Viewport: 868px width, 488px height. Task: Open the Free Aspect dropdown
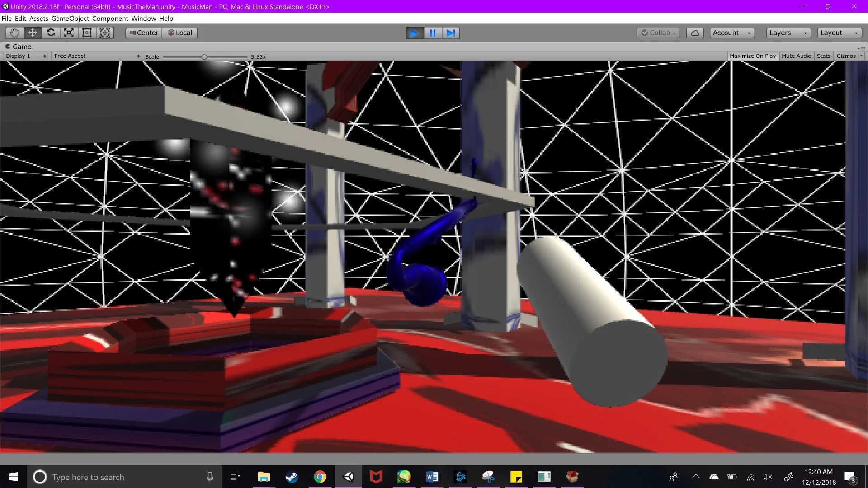click(97, 56)
